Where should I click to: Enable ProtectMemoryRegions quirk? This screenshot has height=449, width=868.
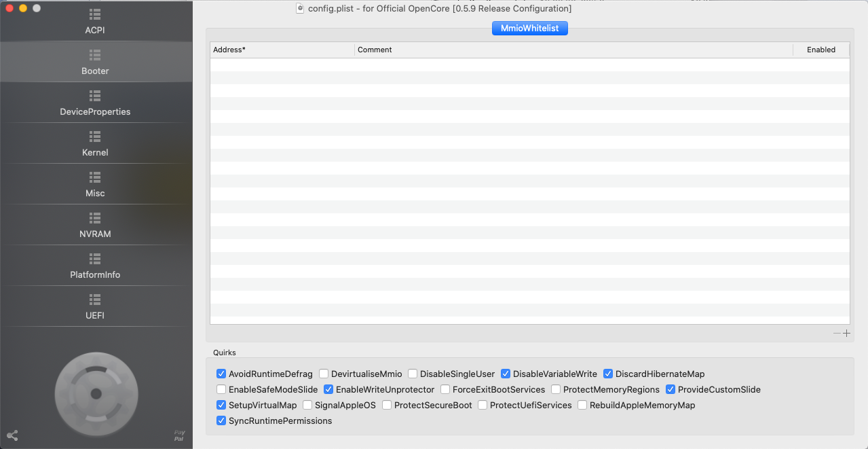[x=556, y=389]
